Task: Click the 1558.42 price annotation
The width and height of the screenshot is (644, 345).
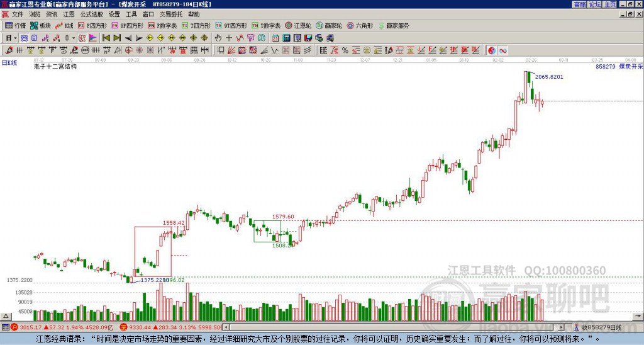Action: [x=174, y=222]
